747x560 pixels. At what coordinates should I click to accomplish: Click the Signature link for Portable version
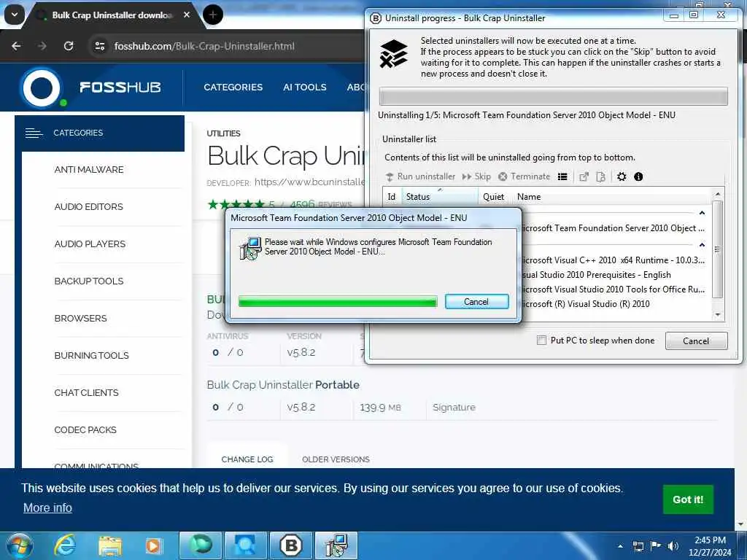point(454,407)
